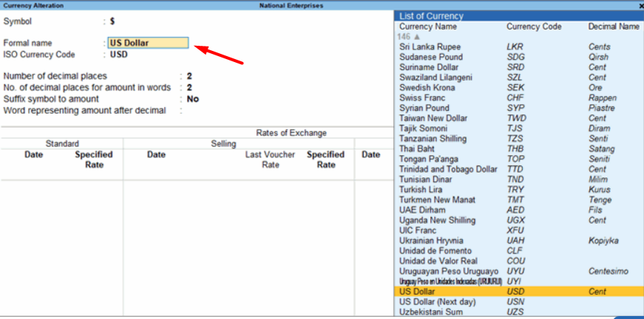Toggle Suffix symbol to amount No value

(x=193, y=99)
